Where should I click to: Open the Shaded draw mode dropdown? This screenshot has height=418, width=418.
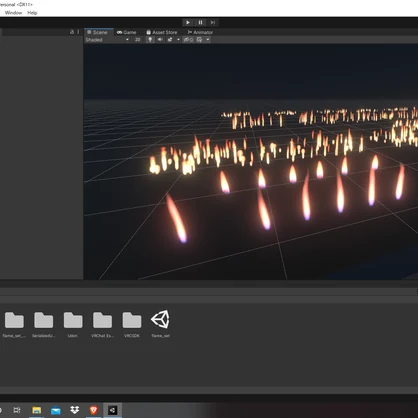[x=107, y=40]
